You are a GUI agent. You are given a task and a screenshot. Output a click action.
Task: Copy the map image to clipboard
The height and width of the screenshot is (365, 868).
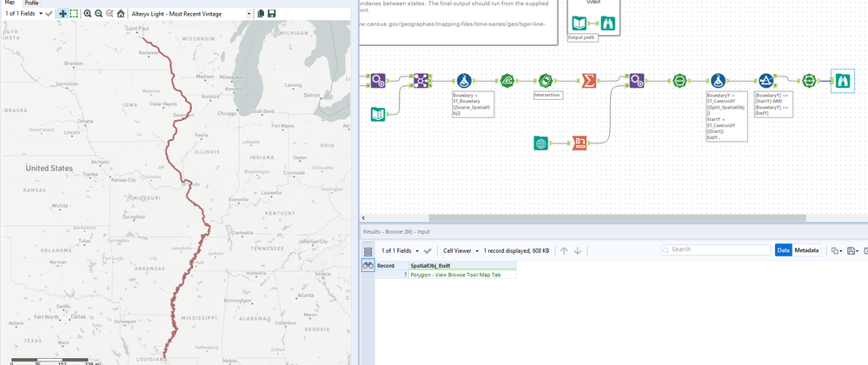click(x=261, y=13)
